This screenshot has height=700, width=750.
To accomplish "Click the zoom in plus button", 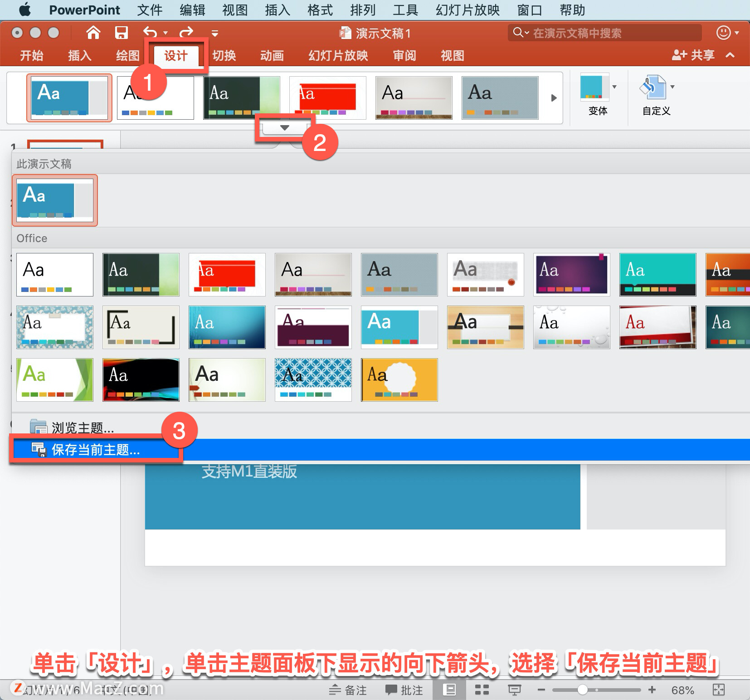I will point(652,690).
